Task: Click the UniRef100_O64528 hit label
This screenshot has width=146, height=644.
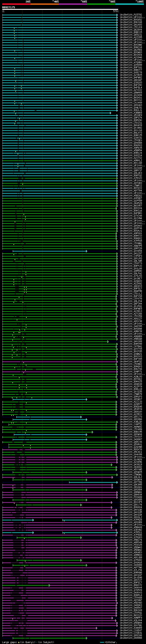Action: pyautogui.click(x=131, y=203)
